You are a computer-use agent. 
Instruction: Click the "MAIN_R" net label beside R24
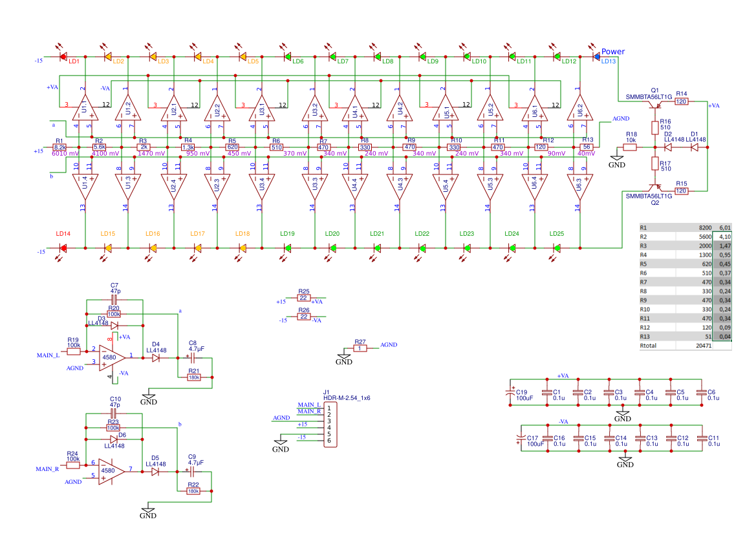click(x=47, y=469)
